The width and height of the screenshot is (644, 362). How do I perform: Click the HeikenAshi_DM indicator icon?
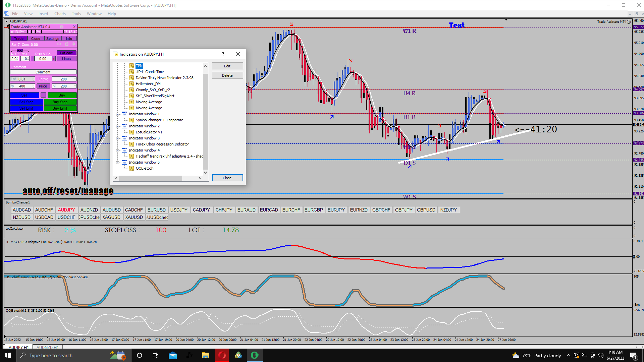(132, 84)
